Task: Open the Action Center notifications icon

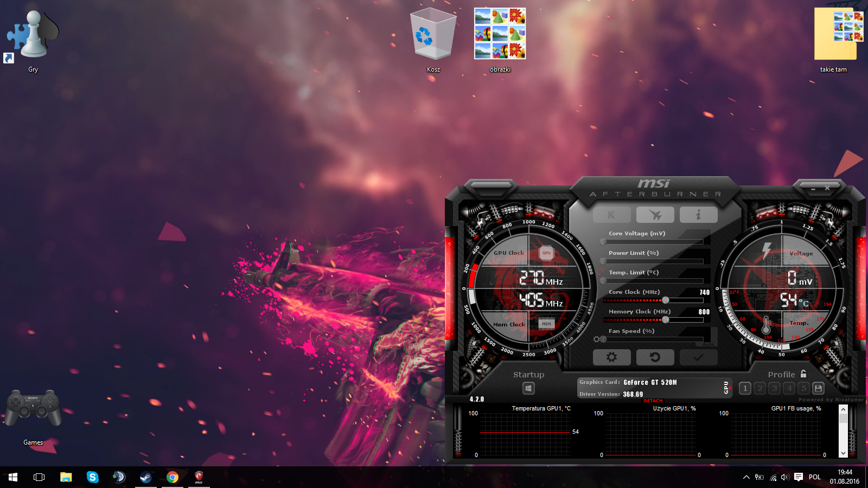Action: pyautogui.click(x=799, y=477)
